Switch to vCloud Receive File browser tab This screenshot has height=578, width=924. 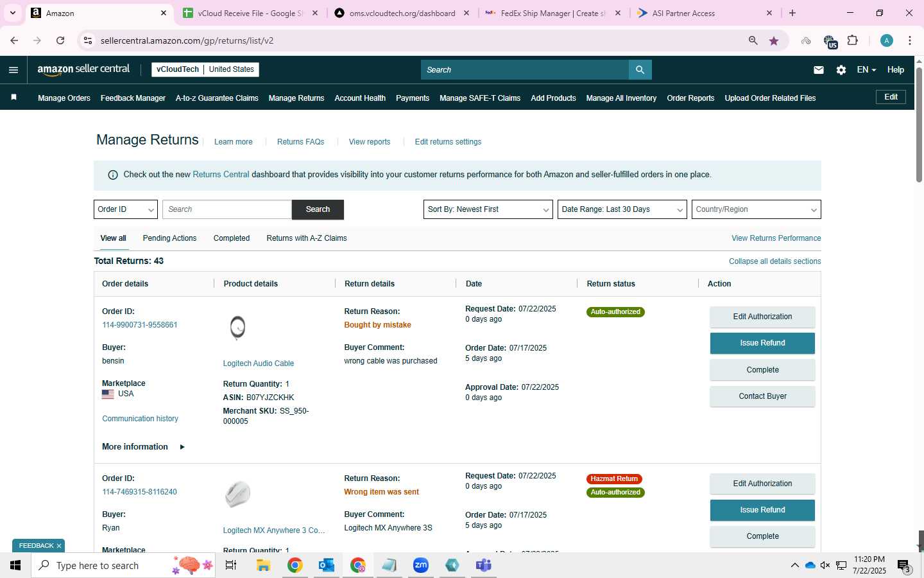coord(250,13)
